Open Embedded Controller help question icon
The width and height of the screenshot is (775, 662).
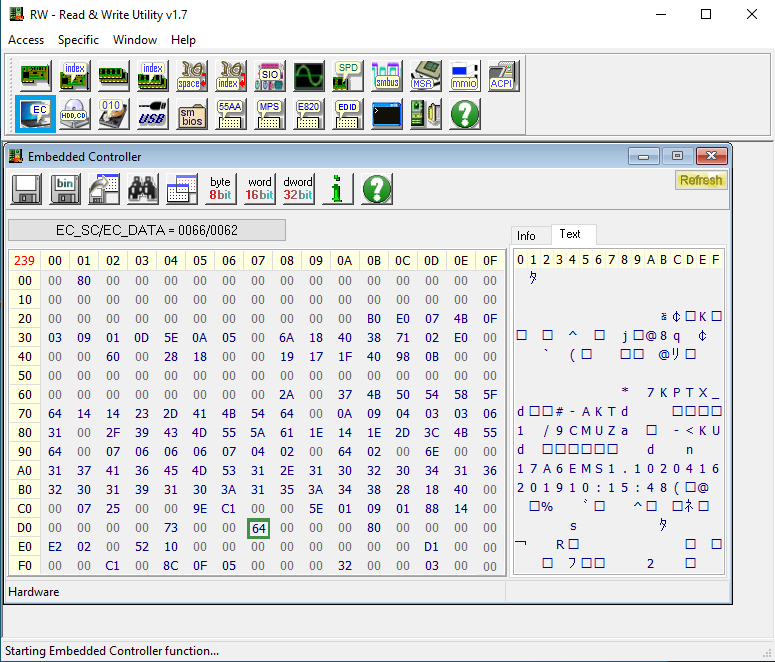pos(377,189)
